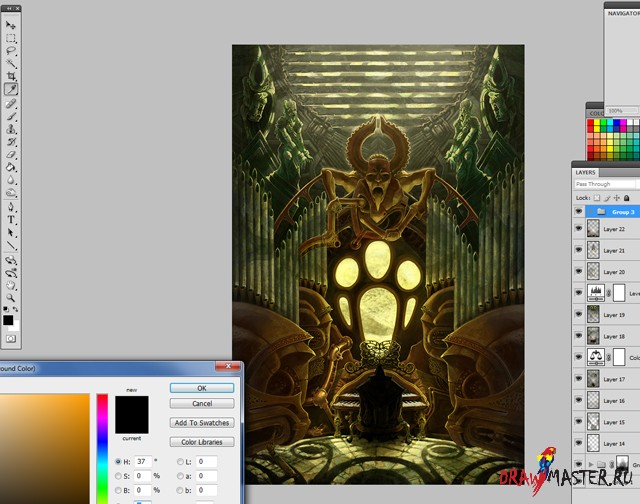Select the Type tool
This screenshot has height=504, width=640.
click(x=11, y=220)
